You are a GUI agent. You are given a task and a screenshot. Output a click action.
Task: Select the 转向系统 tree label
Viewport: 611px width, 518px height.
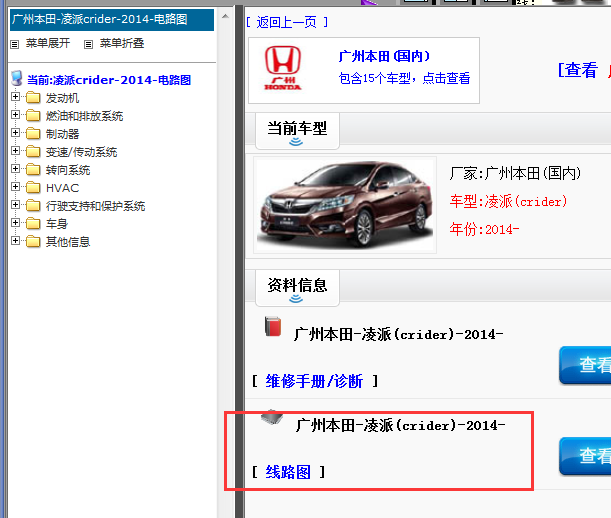pos(68,170)
